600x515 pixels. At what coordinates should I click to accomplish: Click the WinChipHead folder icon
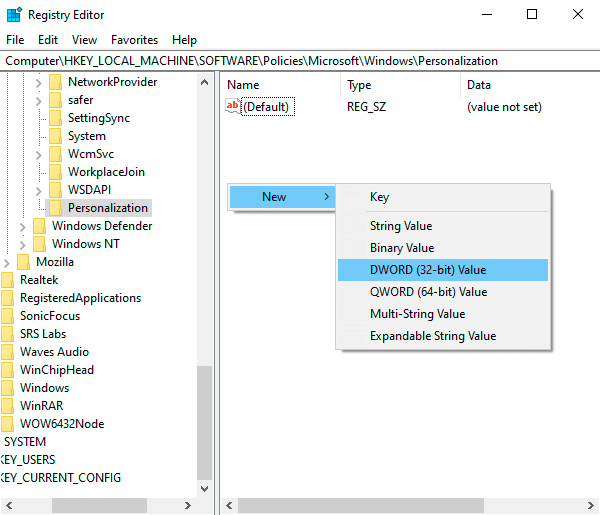(7, 370)
